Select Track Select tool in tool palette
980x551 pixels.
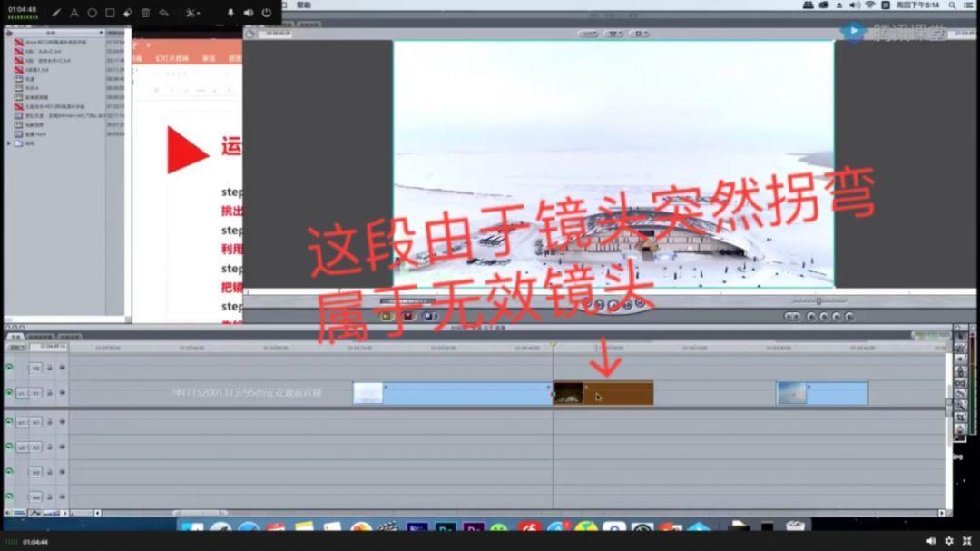(961, 359)
